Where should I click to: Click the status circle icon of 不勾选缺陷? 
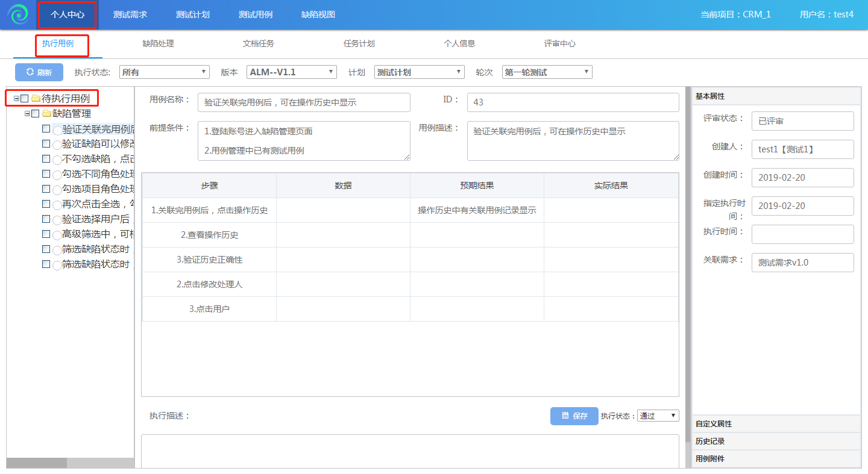coord(57,160)
